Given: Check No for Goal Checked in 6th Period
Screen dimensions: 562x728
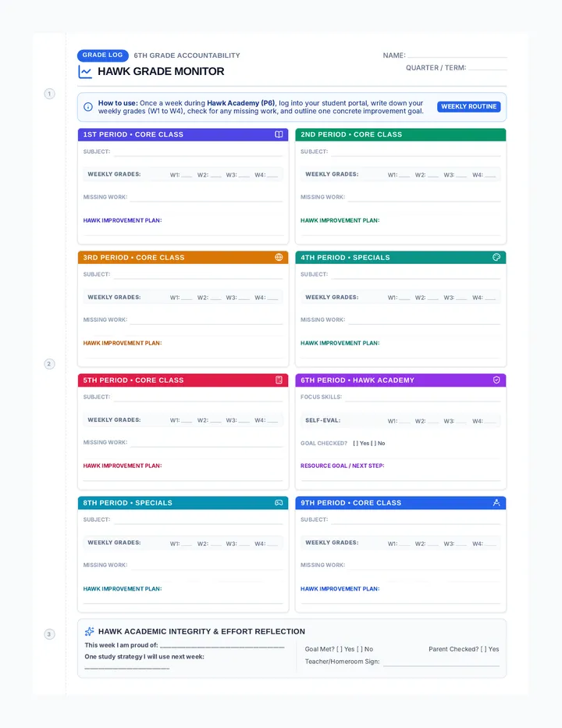Looking at the screenshot, I should click(x=374, y=444).
